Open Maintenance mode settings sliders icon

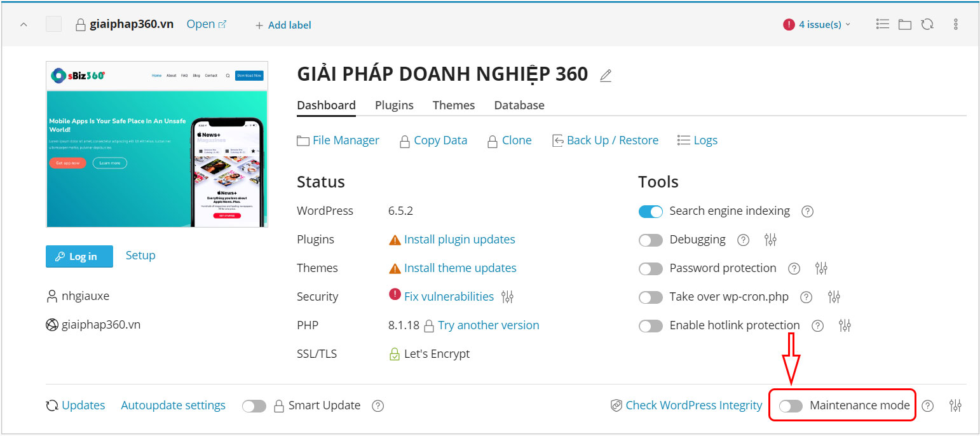pyautogui.click(x=955, y=405)
